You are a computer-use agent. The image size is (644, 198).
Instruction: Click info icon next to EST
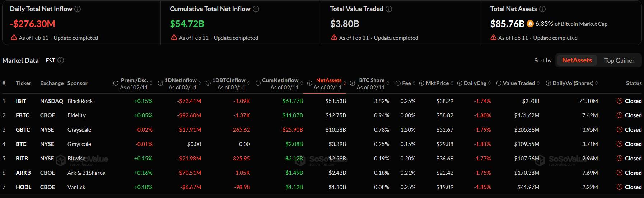click(61, 60)
